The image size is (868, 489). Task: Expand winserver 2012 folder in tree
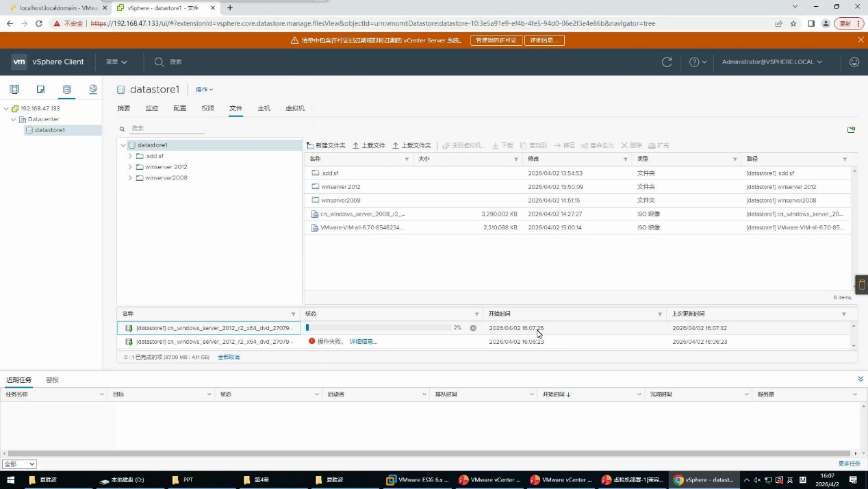click(x=130, y=167)
